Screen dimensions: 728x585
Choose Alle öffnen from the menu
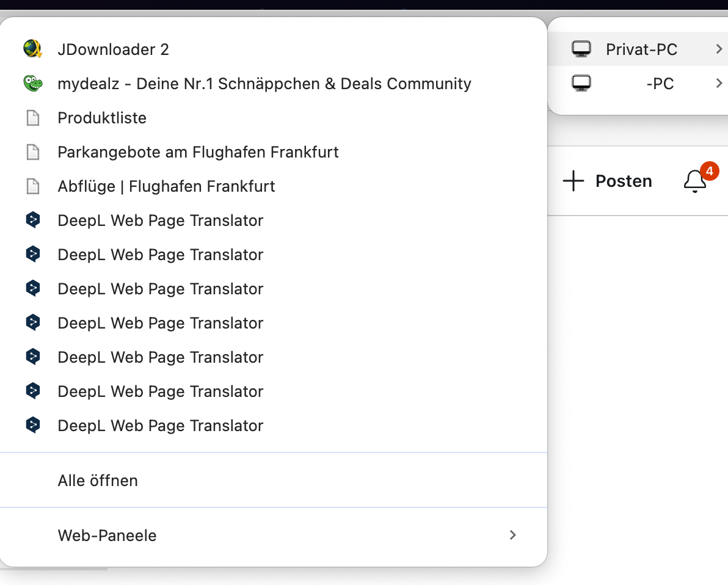[x=98, y=481]
